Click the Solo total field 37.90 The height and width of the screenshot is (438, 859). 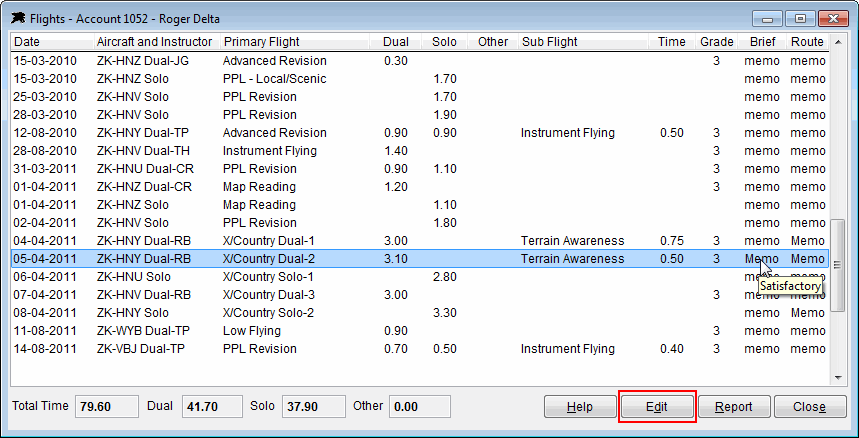(313, 407)
